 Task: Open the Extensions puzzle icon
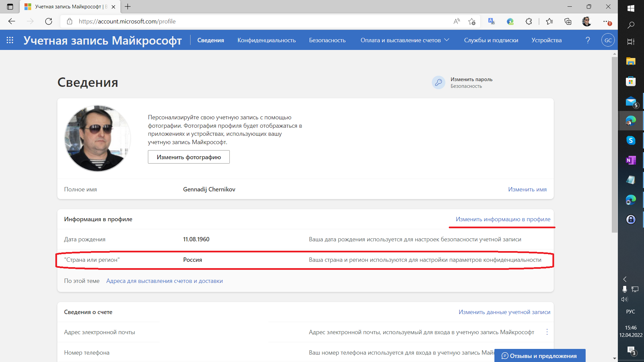(529, 21)
